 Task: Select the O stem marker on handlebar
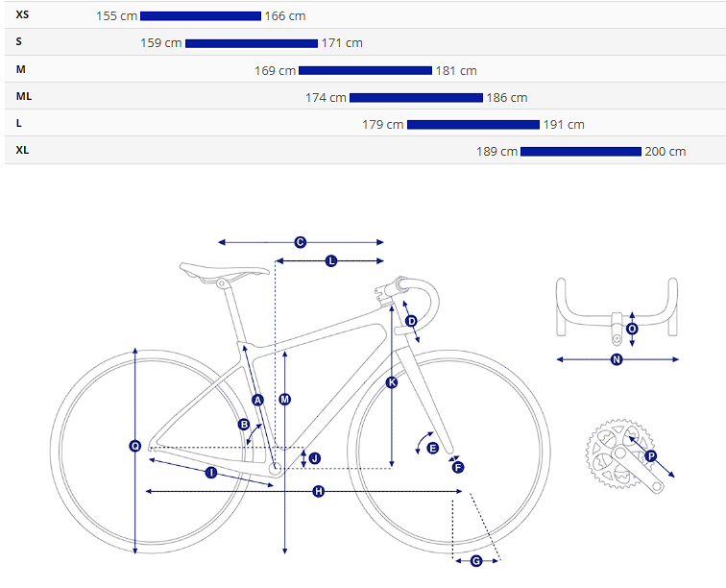coord(632,329)
